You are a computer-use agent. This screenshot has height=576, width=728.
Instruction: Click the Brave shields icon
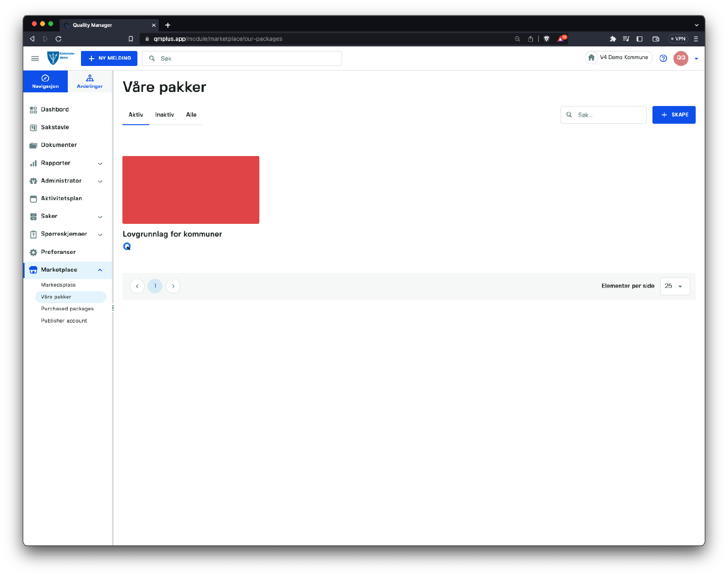tap(546, 39)
